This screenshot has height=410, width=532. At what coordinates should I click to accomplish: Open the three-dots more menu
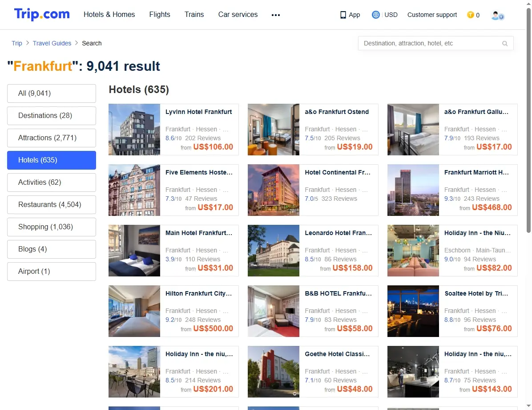[x=276, y=15]
